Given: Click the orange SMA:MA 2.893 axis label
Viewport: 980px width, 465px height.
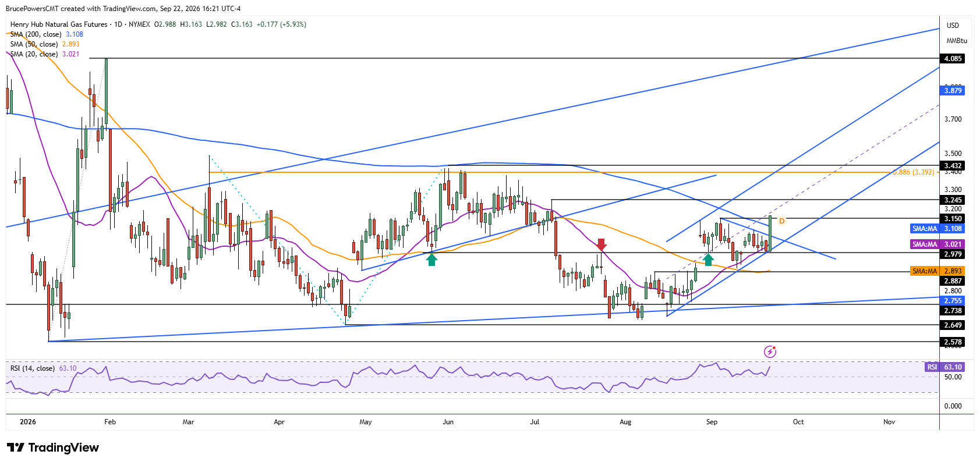Looking at the screenshot, I should [x=937, y=271].
